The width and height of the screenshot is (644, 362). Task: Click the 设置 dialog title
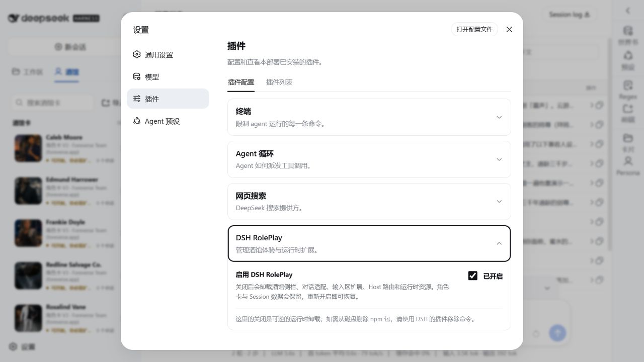tap(141, 30)
